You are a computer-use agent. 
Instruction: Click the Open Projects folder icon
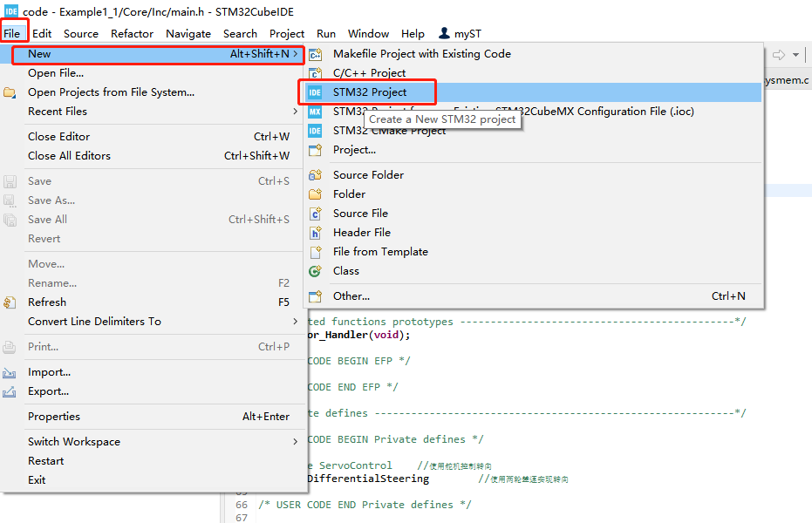(10, 92)
